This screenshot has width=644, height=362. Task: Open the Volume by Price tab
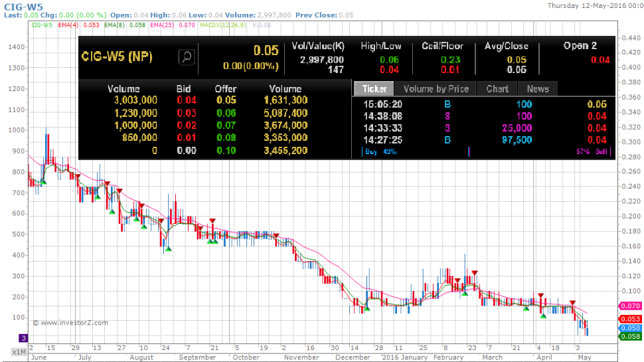436,88
